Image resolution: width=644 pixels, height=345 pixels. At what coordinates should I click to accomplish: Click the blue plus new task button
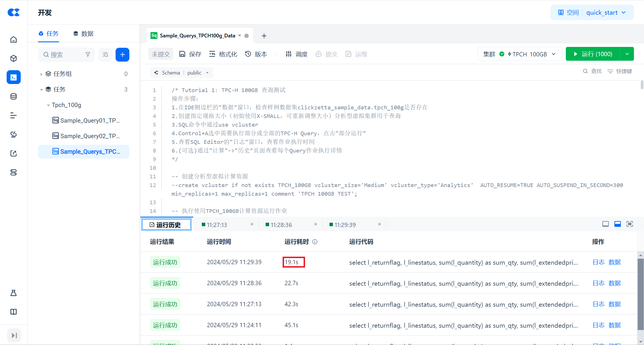(x=122, y=55)
